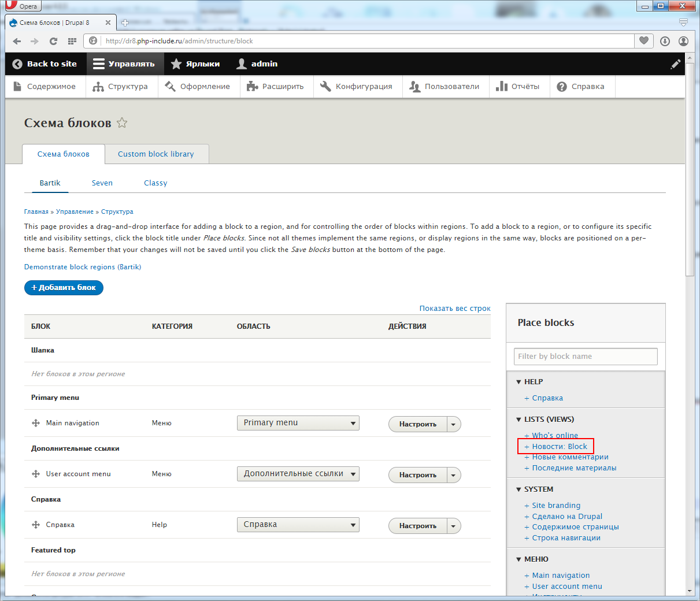View site info globe icon in address bar
Image resolution: width=700 pixels, height=601 pixels.
pos(93,41)
